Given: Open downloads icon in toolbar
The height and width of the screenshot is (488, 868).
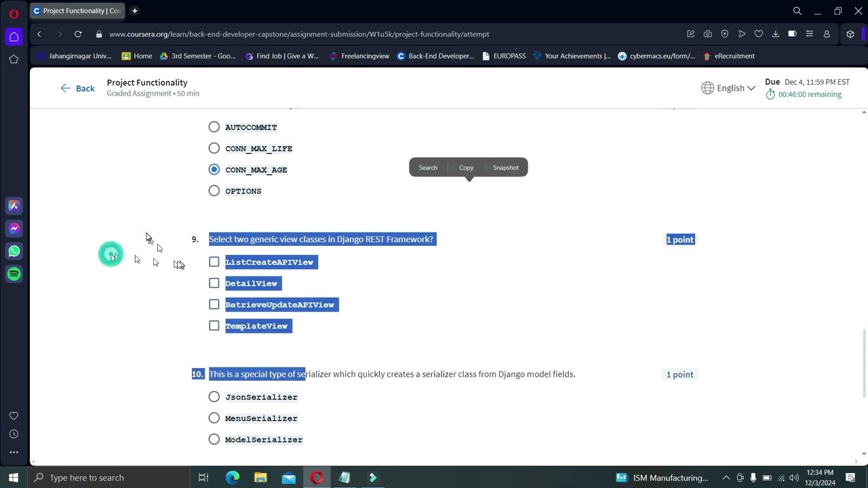Looking at the screenshot, I should coord(775,34).
